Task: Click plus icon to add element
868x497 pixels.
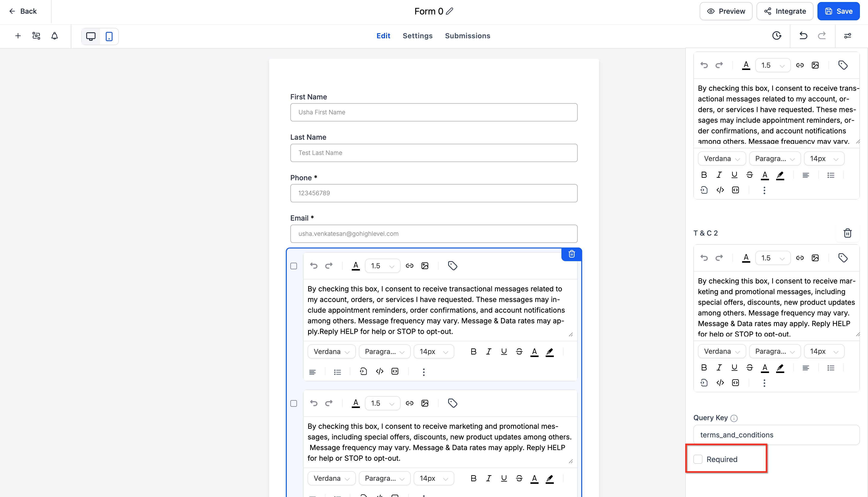Action: (18, 36)
